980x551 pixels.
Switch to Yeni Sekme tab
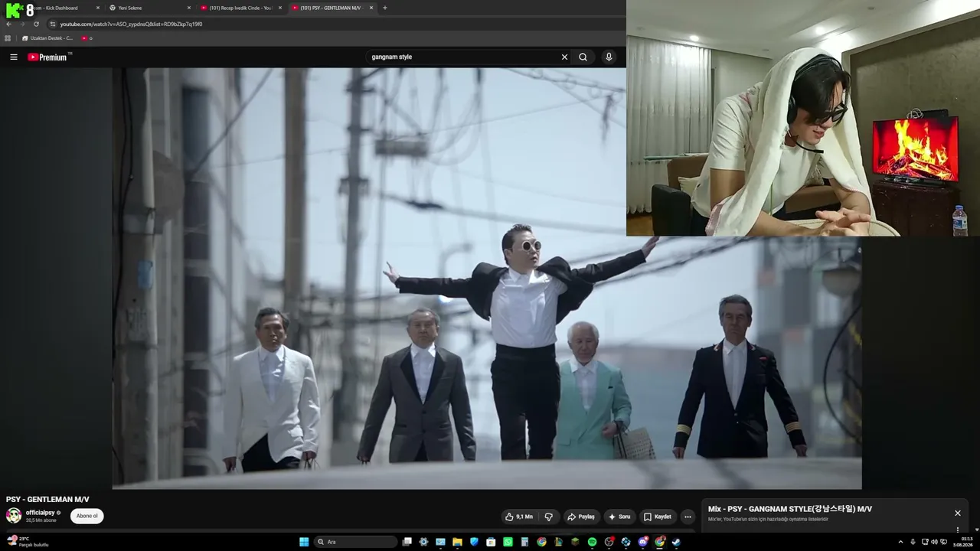[149, 8]
